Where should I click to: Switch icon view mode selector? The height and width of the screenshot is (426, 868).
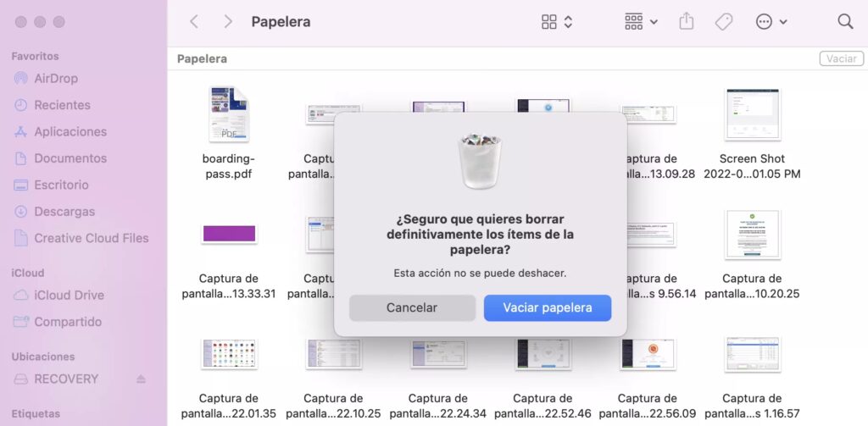(557, 22)
